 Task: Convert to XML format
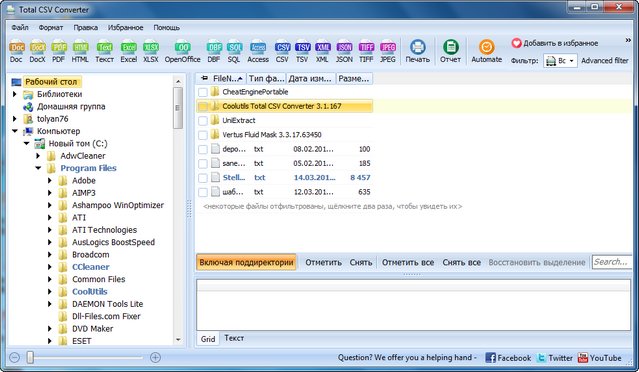tap(322, 52)
